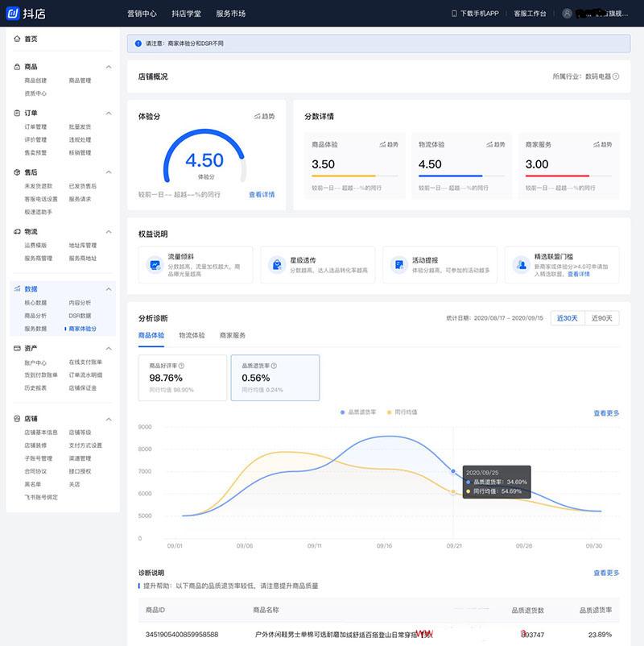
Task: Collapse the 数据 sidebar section
Action: point(109,289)
